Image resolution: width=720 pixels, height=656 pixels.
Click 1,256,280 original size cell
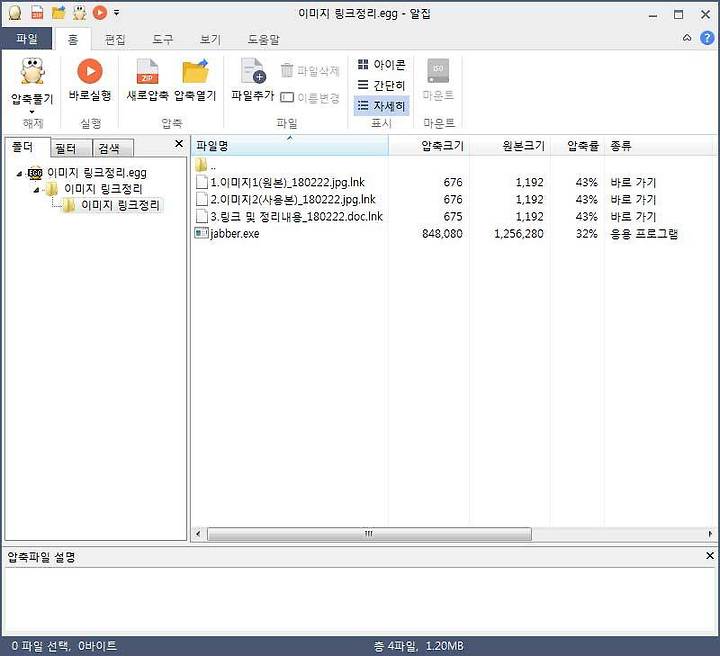click(519, 234)
